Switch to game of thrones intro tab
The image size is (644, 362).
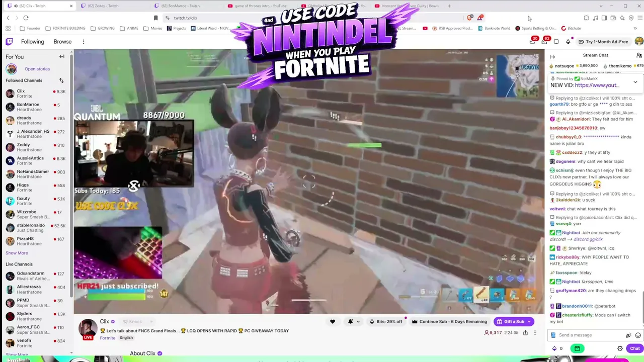(x=260, y=6)
